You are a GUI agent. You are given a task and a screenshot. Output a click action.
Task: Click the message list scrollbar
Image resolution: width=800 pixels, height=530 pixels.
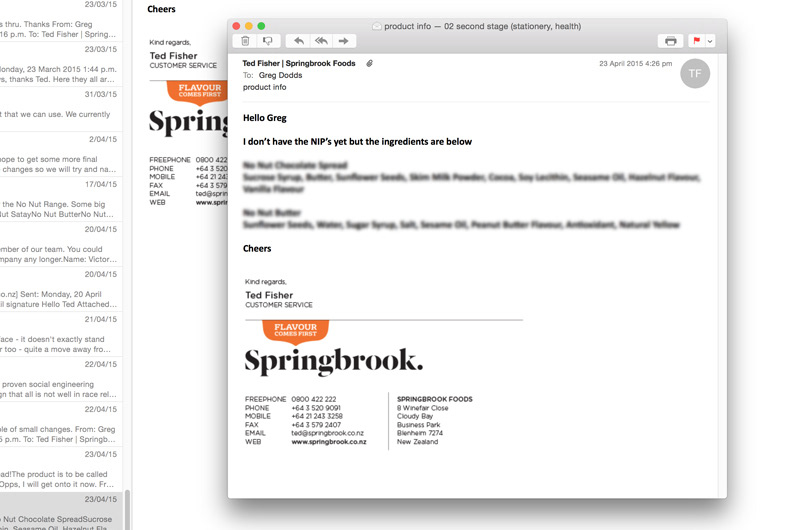[128, 509]
